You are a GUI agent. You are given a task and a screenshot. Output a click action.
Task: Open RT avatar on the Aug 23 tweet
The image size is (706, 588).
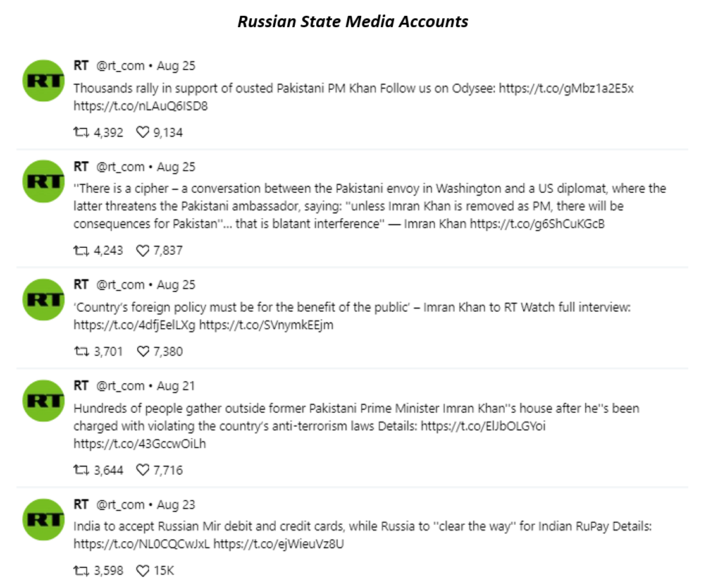(44, 519)
